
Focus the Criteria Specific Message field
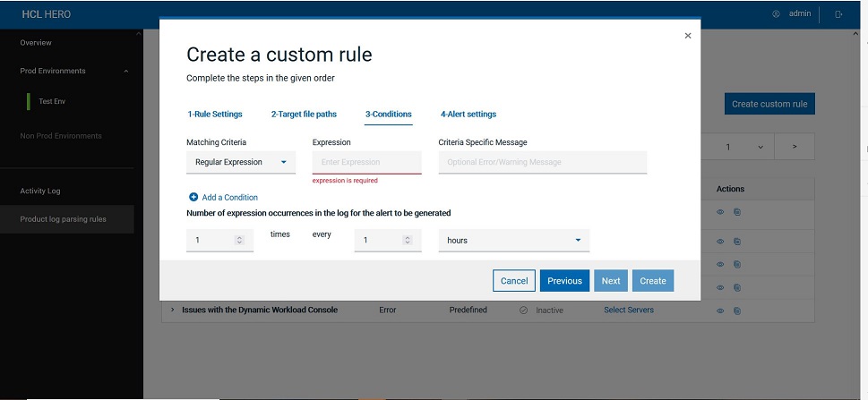click(x=543, y=162)
